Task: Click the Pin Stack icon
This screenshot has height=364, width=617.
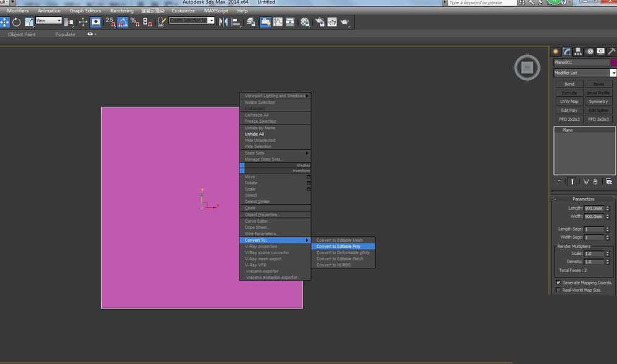Action: [559, 181]
